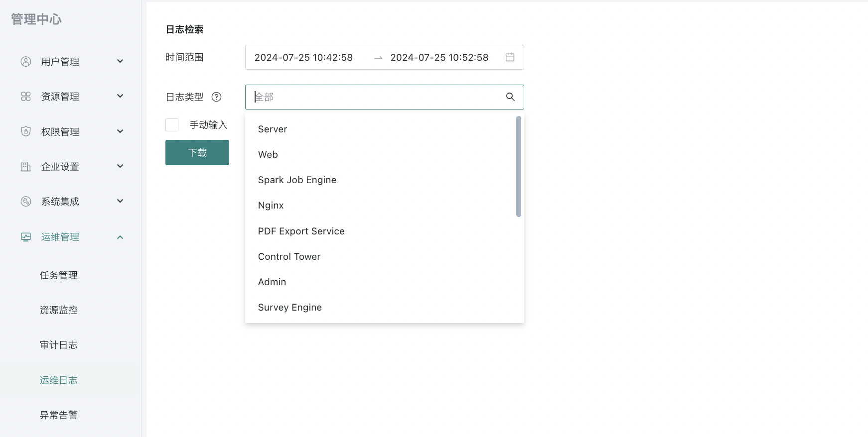
Task: Expand the 系统集成 chevron
Action: pyautogui.click(x=120, y=201)
